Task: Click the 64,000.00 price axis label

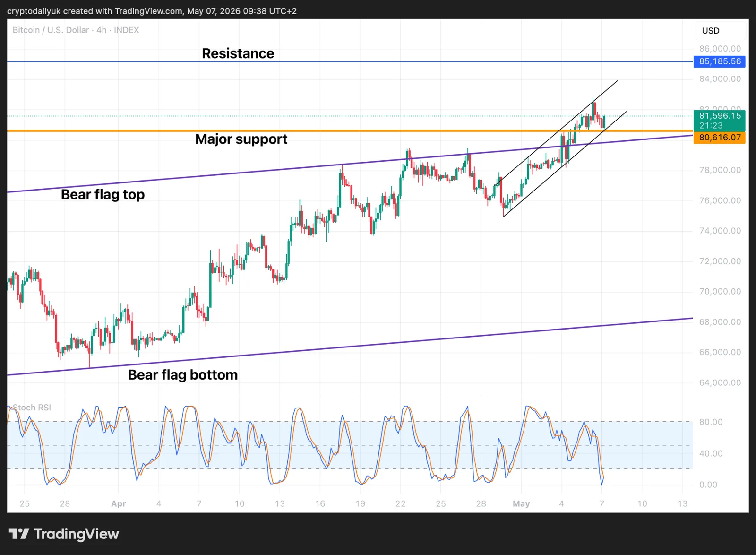Action: click(720, 382)
